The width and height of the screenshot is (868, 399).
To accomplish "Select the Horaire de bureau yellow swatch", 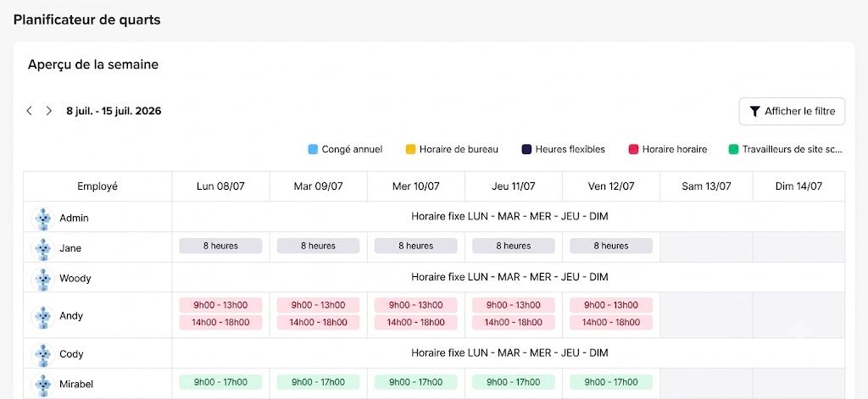I will pos(411,149).
